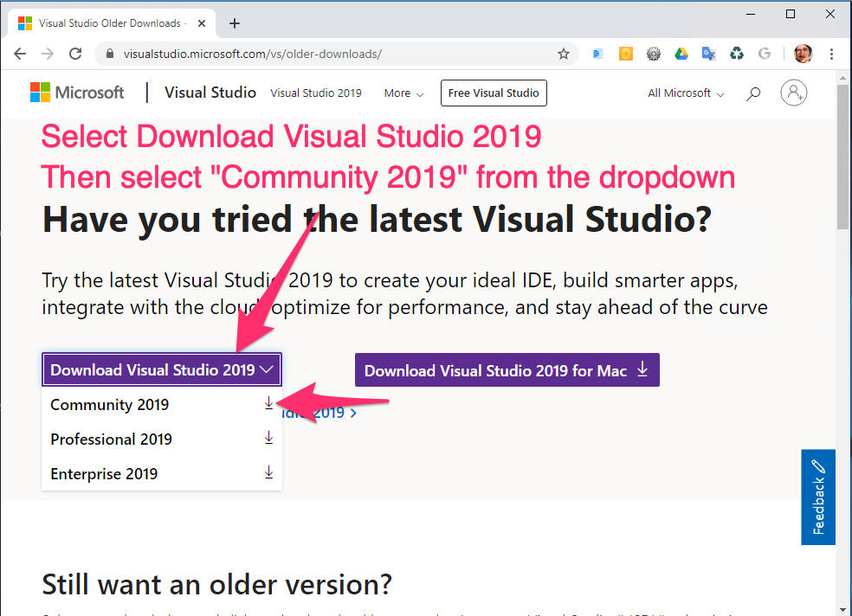Reload the current page
852x616 pixels.
(x=75, y=54)
